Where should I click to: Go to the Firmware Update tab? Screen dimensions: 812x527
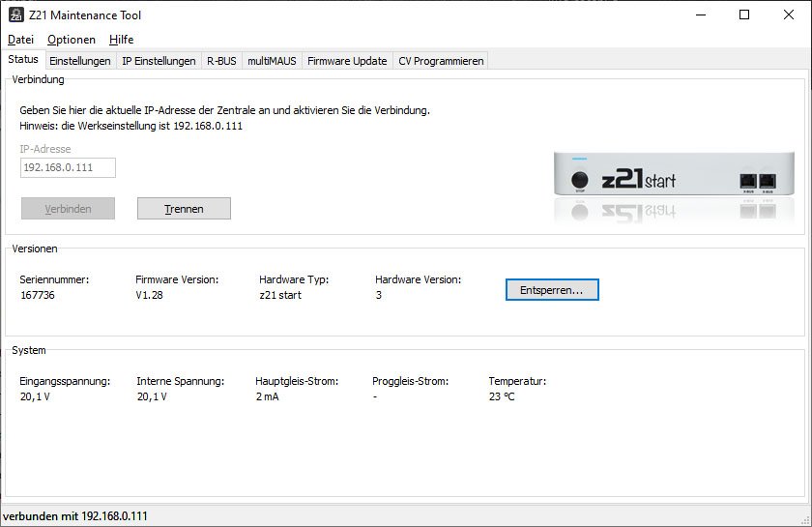347,61
